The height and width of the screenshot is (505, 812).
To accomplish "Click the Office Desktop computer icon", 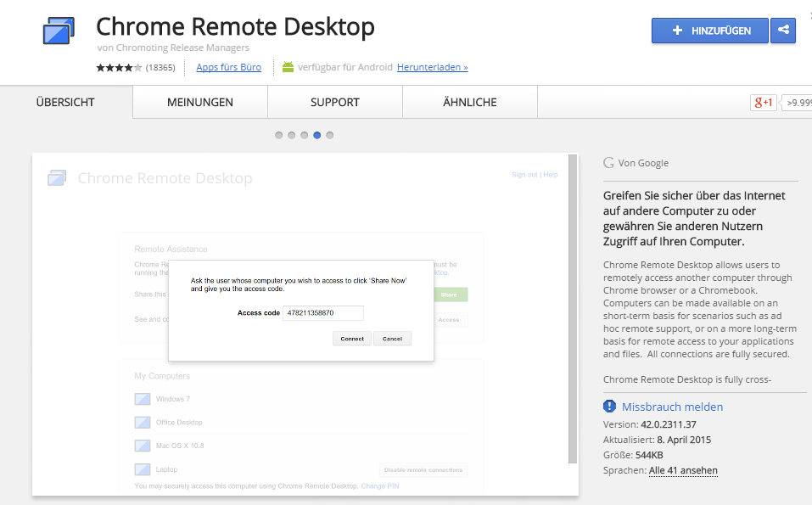I will [143, 422].
